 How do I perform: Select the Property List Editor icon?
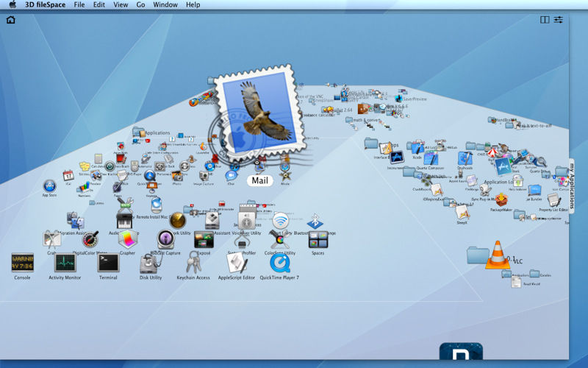pyautogui.click(x=553, y=200)
